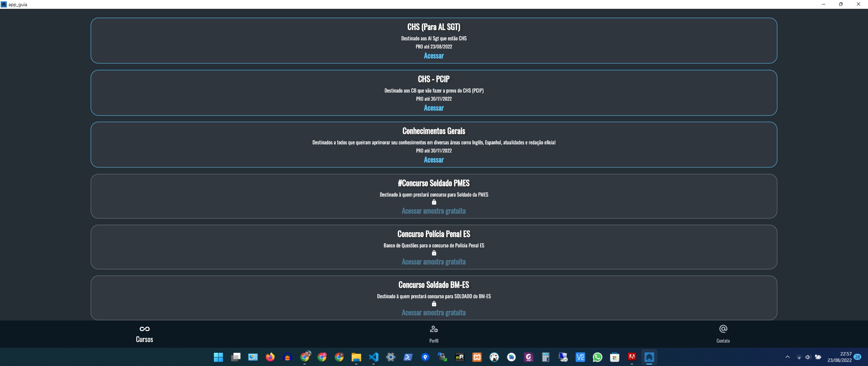Click Acessar under CHS - PCIP
The width and height of the screenshot is (868, 366).
434,108
